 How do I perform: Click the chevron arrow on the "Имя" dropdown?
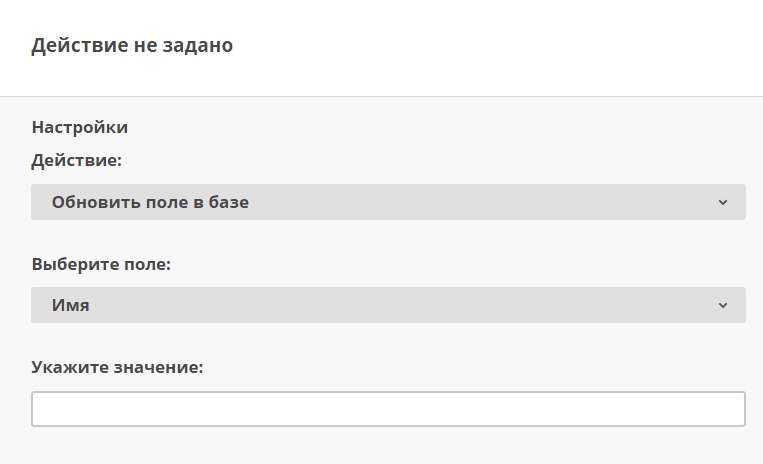coord(723,305)
